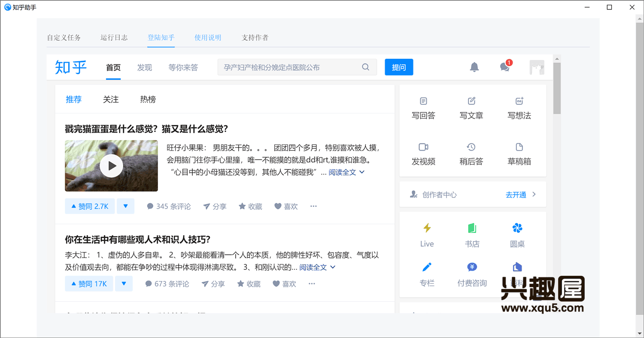The width and height of the screenshot is (644, 338).
Task: Downvote the cat question answer
Action: coord(125,206)
